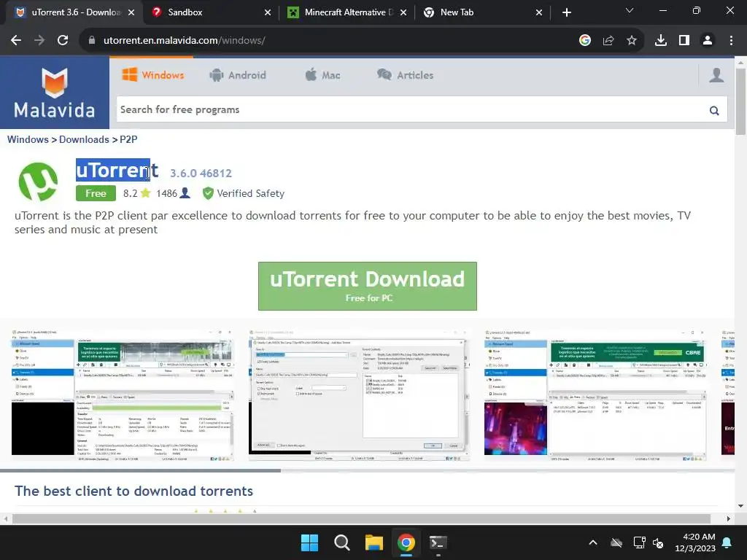Click the share page icon

click(608, 41)
